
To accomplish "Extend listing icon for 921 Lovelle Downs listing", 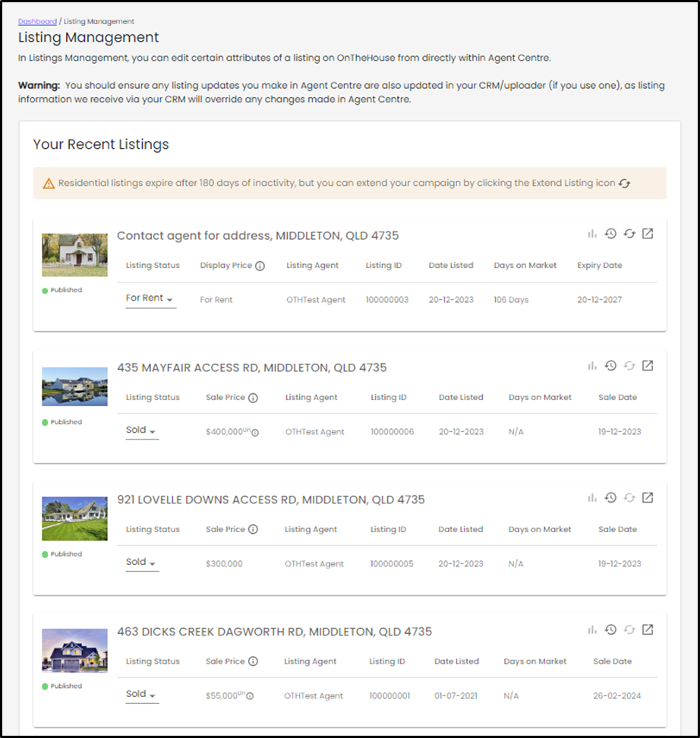I will (x=629, y=497).
